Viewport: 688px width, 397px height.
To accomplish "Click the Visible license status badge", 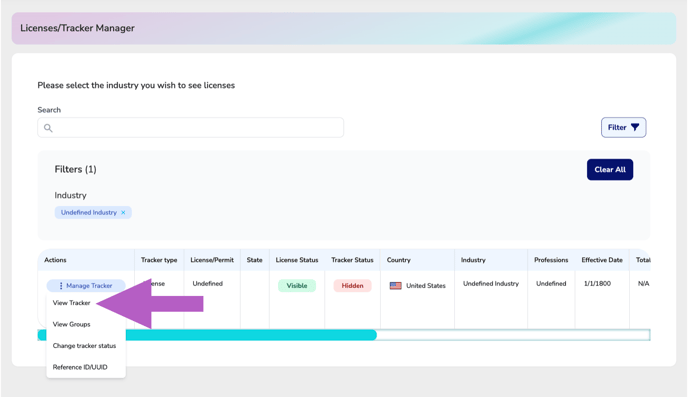I will click(297, 286).
